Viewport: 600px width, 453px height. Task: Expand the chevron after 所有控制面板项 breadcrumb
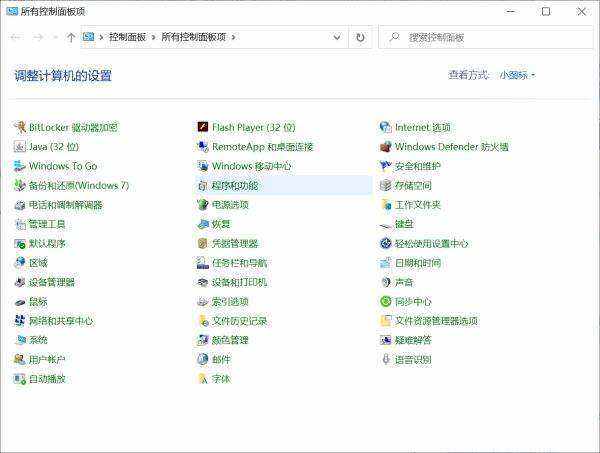tap(233, 37)
